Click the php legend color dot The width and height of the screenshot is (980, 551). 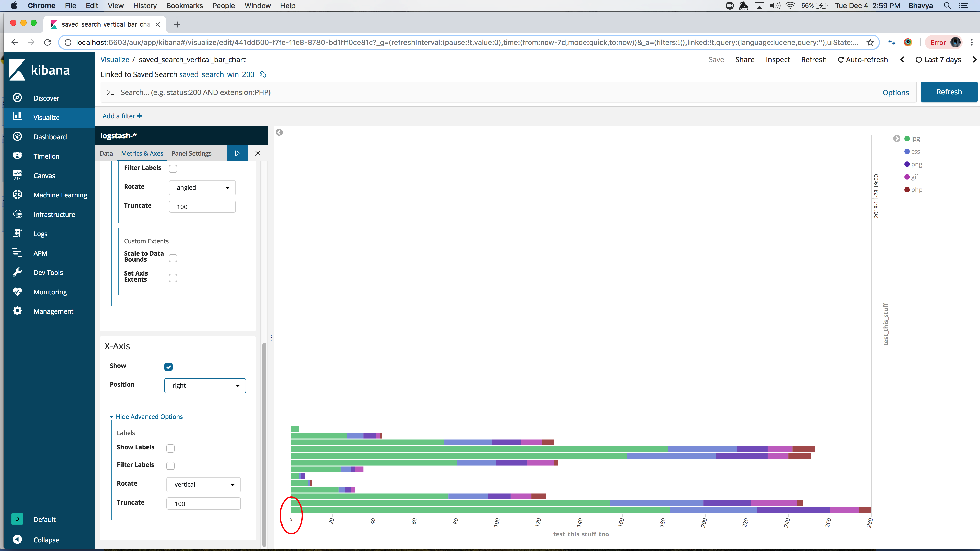coord(907,190)
